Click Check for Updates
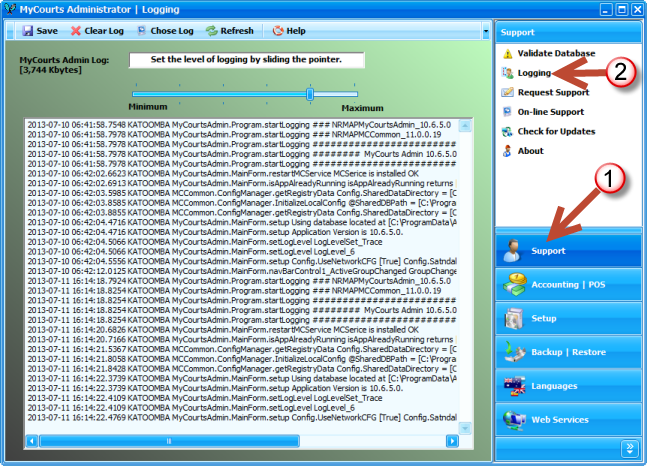This screenshot has width=647, height=466. [x=555, y=131]
